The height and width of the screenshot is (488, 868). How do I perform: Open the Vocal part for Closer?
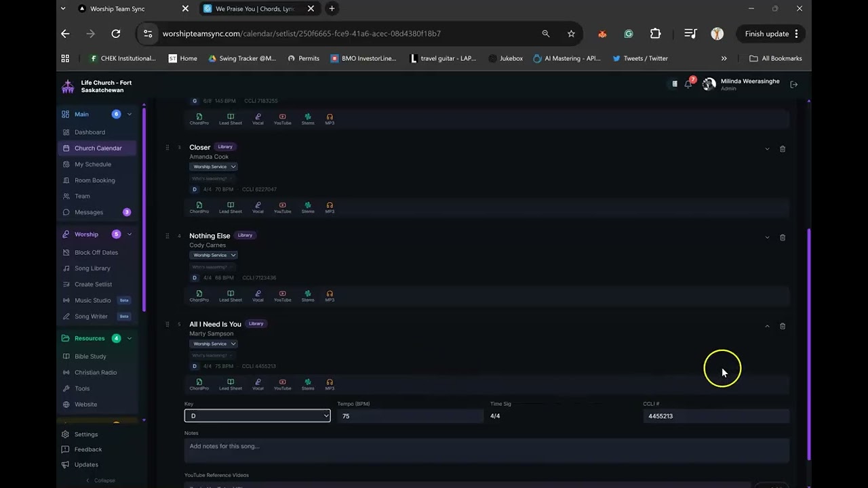coord(258,207)
